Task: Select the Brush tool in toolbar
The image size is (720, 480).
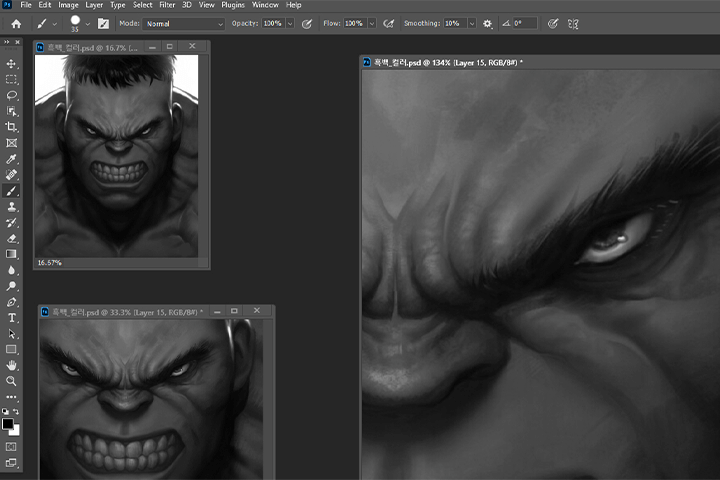Action: click(11, 191)
